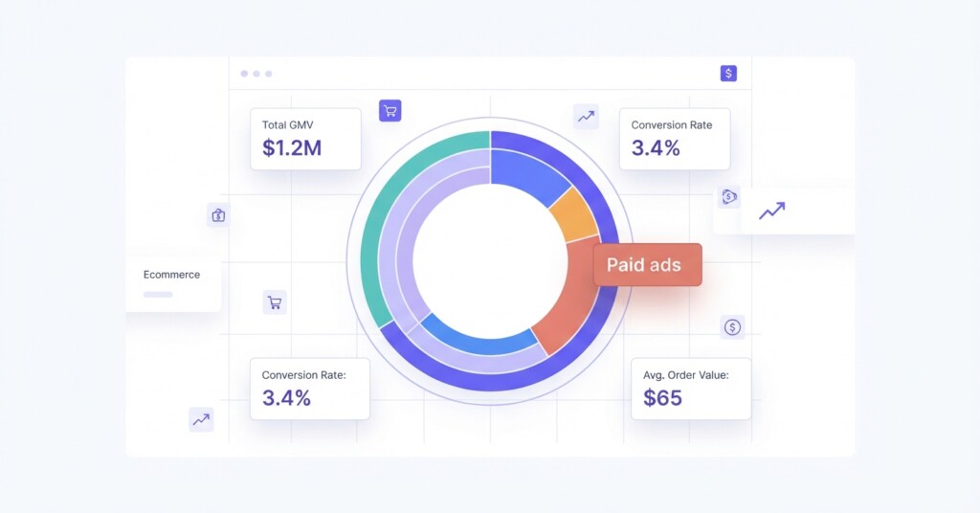
Task: Click the circled dollar coin icon above Avg. Order Value
Action: [732, 326]
